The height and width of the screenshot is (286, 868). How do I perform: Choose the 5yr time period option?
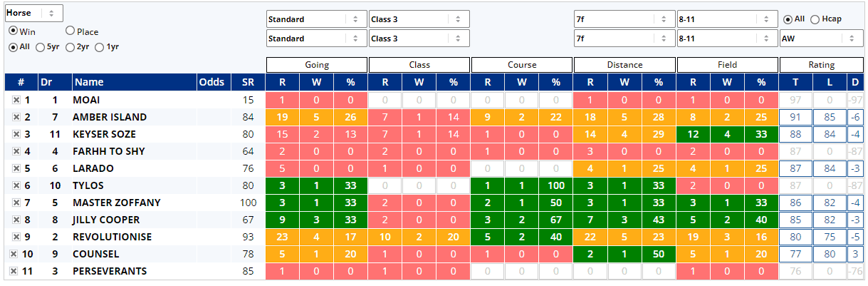(41, 47)
